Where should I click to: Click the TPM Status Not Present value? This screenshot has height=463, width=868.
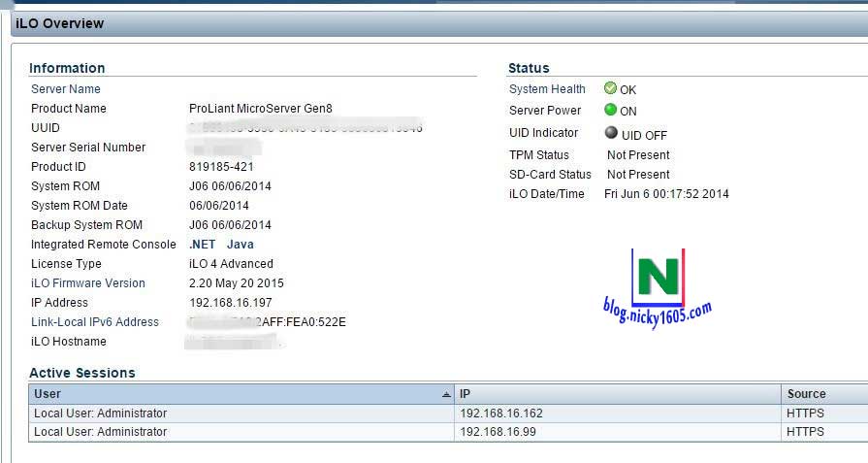pos(638,155)
